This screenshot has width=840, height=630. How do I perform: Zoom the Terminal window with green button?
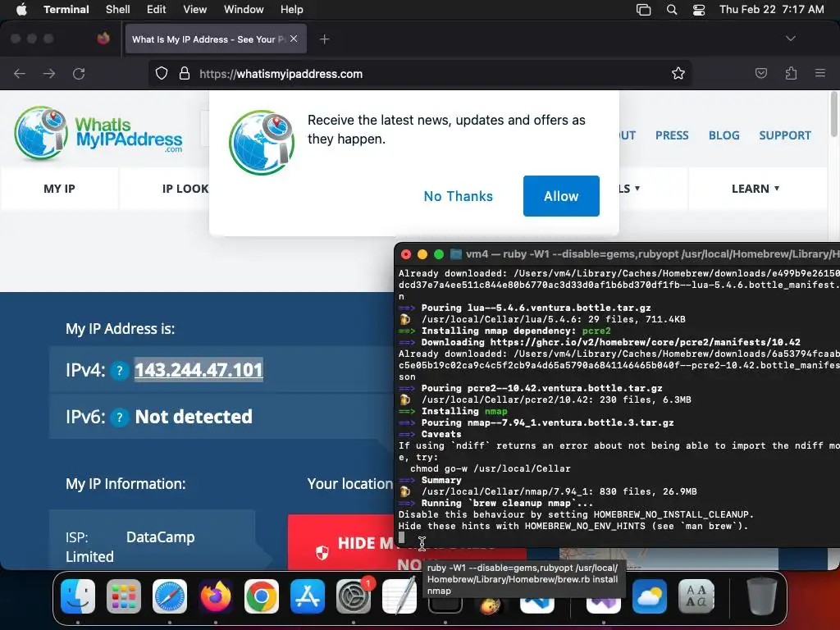pos(439,254)
